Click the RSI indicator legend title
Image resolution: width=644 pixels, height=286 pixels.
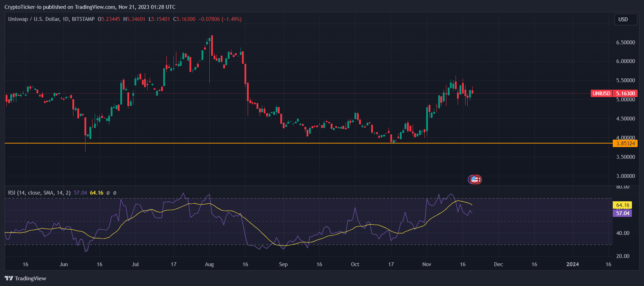(39, 193)
